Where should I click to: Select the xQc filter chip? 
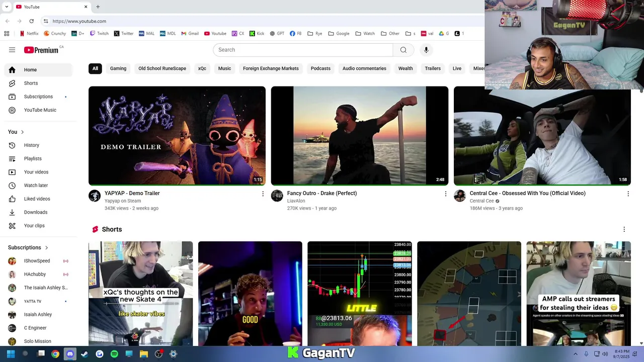point(202,68)
